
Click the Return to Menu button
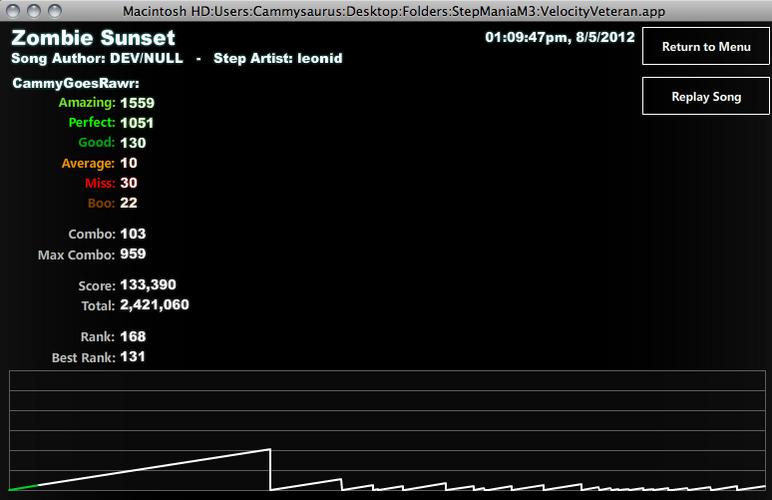pyautogui.click(x=706, y=46)
